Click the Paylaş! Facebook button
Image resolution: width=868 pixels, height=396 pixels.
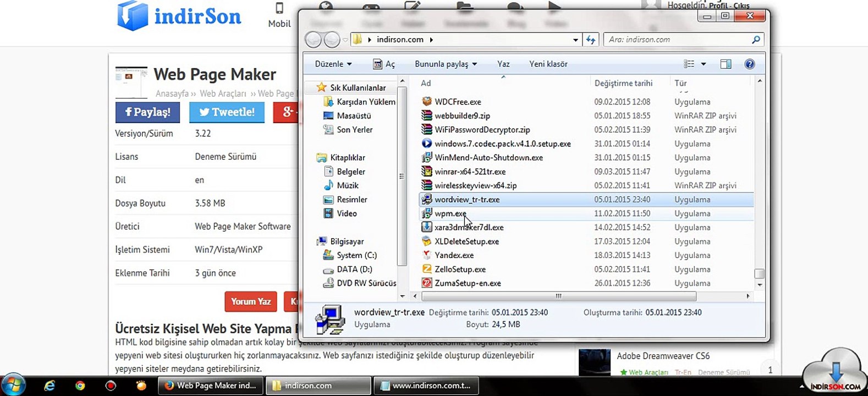point(147,112)
